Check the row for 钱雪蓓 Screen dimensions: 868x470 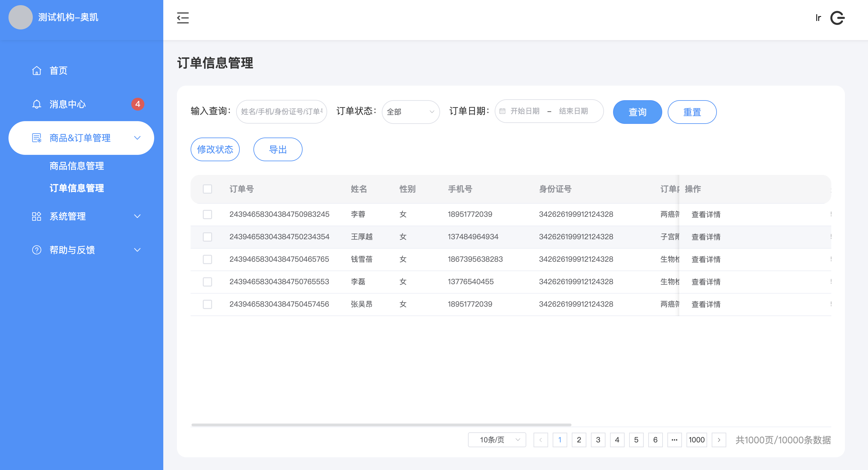point(207,259)
